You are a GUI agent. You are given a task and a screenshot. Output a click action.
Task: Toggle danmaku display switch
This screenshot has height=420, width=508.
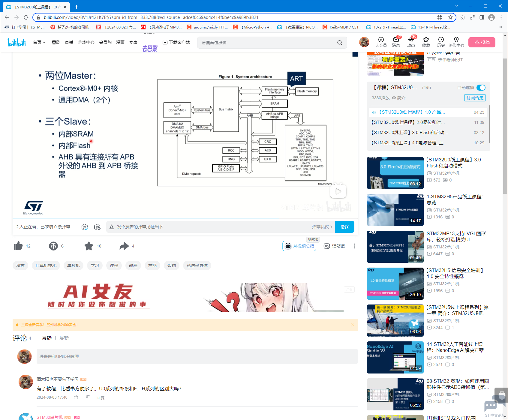pos(85,227)
